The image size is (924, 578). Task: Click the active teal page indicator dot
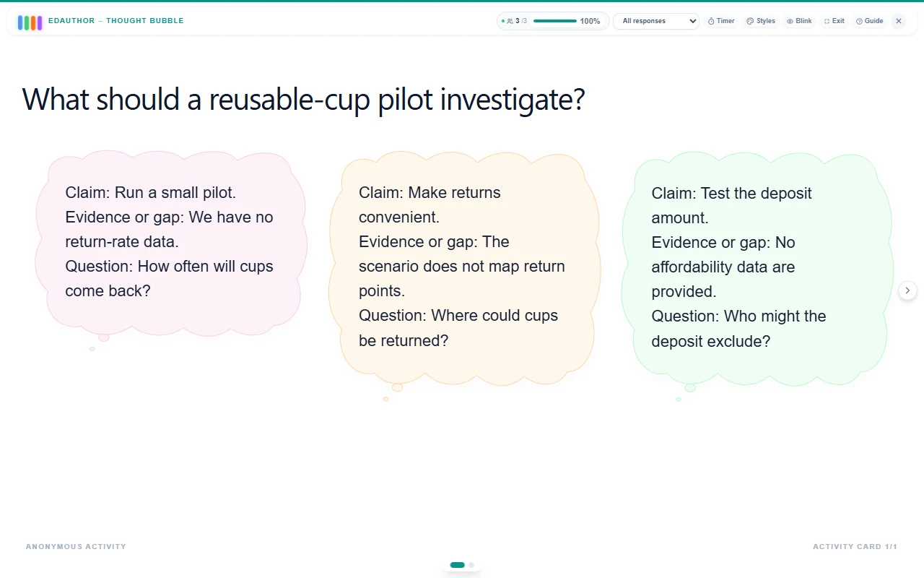pos(458,565)
